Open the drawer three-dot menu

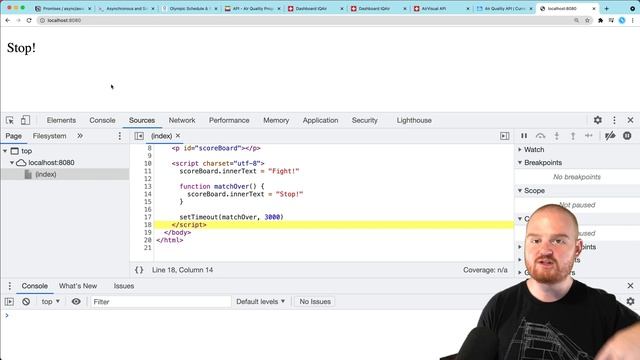[10, 286]
